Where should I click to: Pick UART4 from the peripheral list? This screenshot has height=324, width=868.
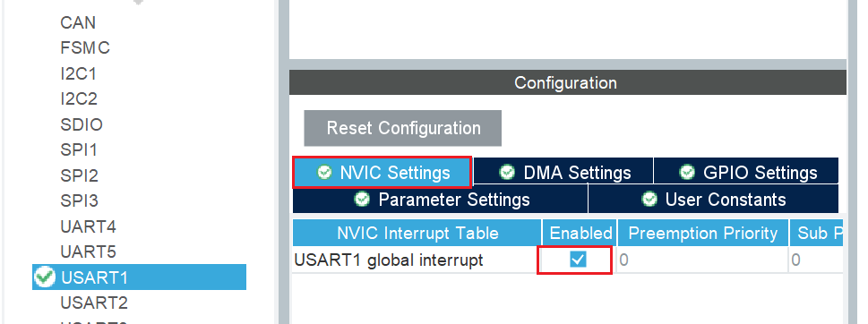tap(88, 226)
